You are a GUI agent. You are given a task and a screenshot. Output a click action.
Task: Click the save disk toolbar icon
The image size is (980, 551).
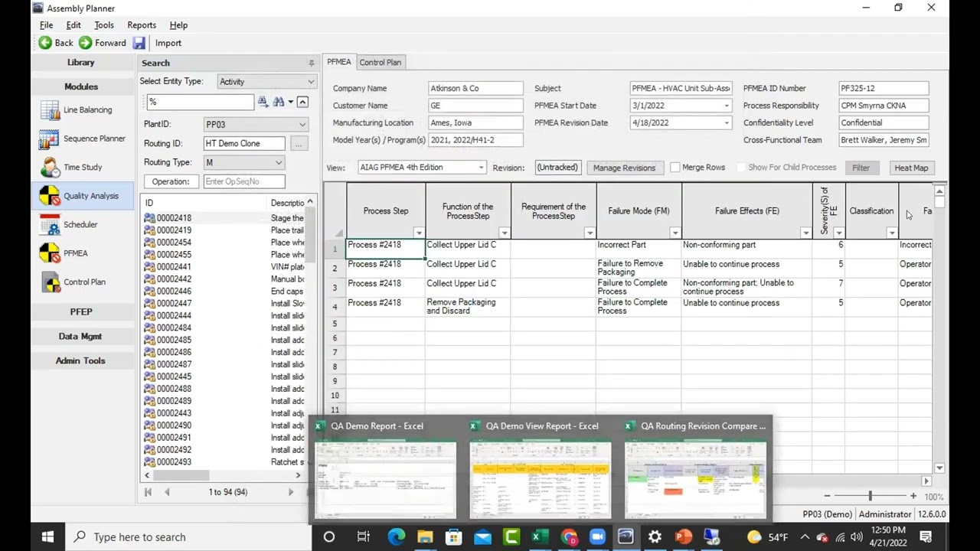pos(139,43)
